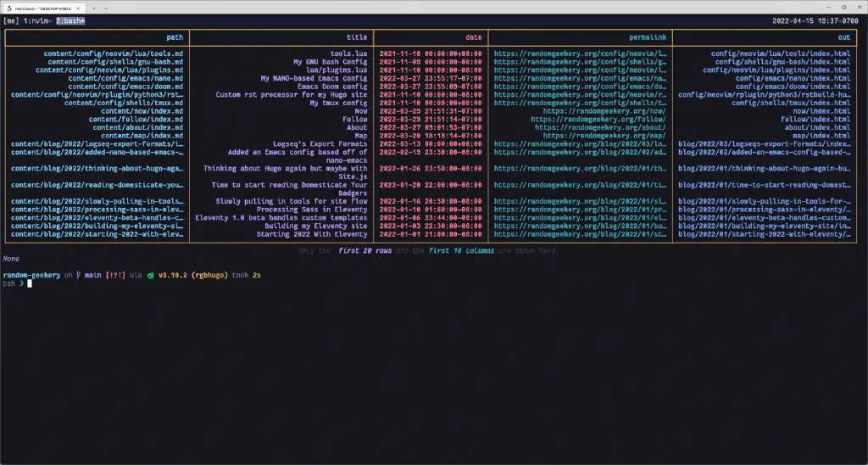Click the permalink column header
The height and width of the screenshot is (465, 868).
648,37
